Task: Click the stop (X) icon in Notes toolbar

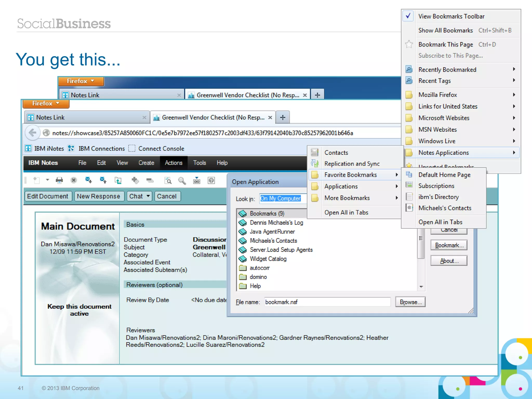Action: [74, 180]
